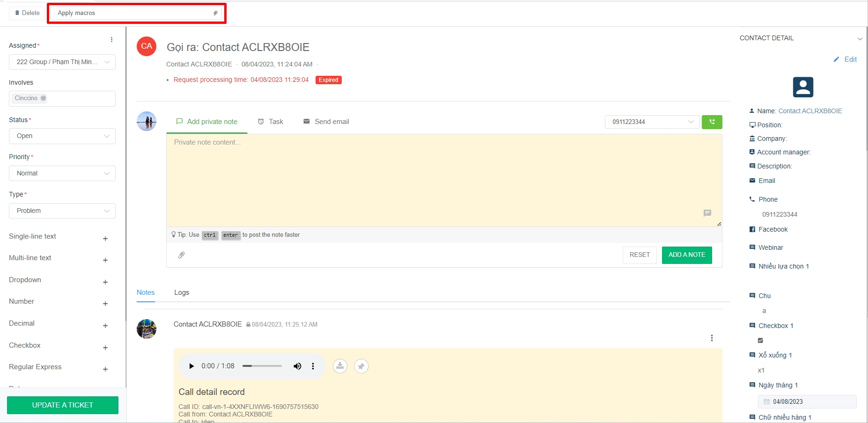Open the three-dot menu above Assigned
Viewport: 868px width, 423px height.
tap(111, 40)
